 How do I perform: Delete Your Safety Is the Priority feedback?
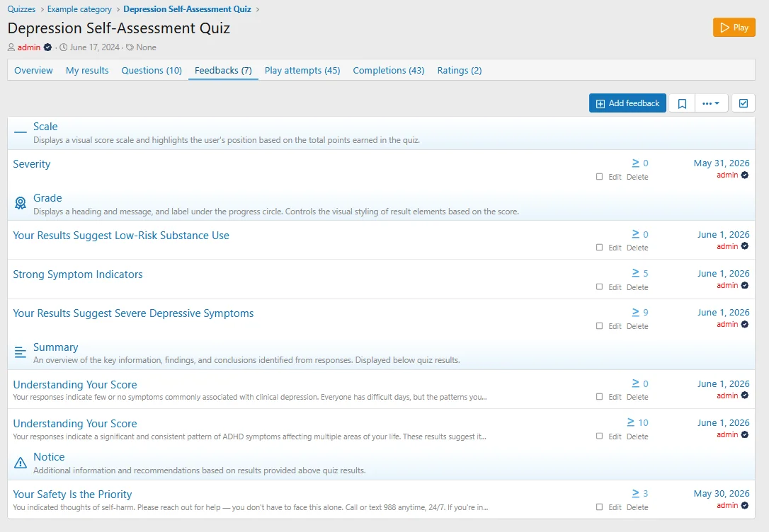tap(637, 507)
